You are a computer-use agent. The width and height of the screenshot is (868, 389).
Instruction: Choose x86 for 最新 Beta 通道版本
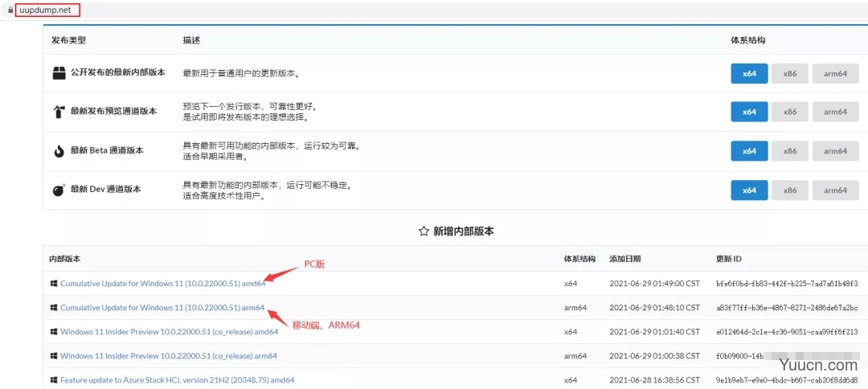click(789, 151)
